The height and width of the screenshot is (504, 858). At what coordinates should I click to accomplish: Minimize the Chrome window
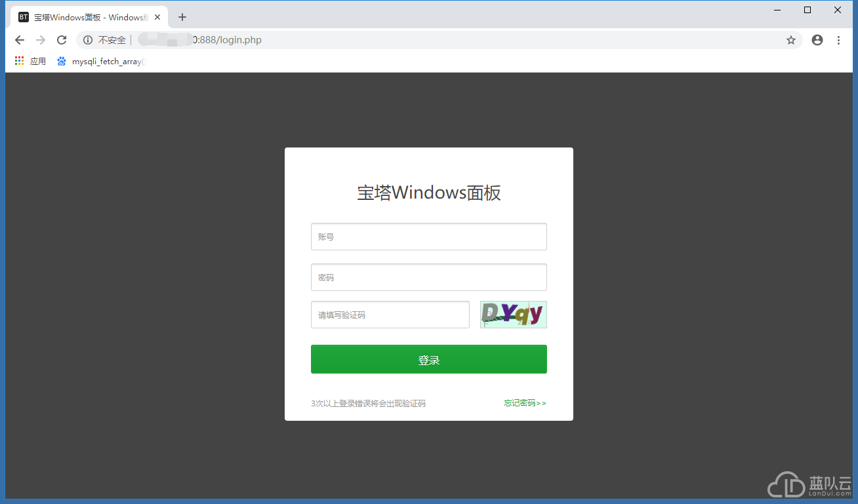pos(777,10)
